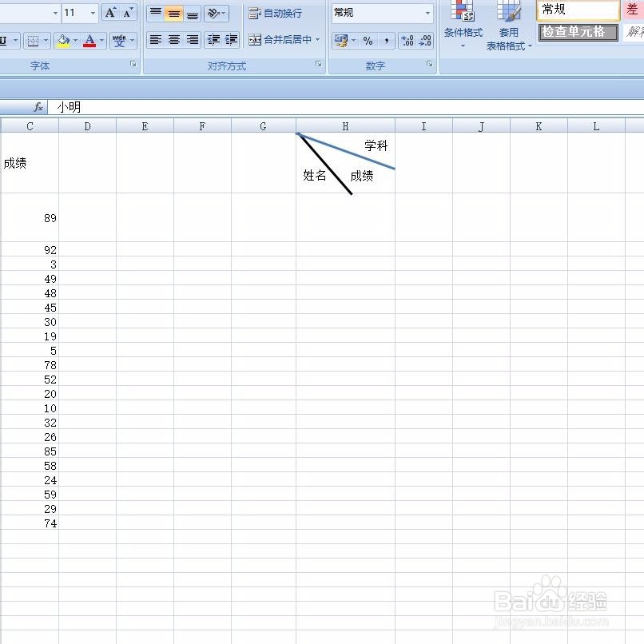Select column H header

tap(345, 126)
